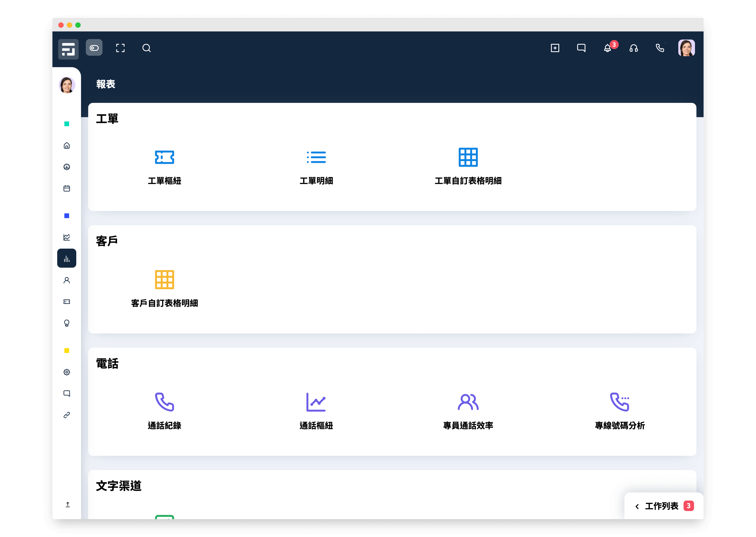Open the 工單明細 report list icon
The image size is (756, 537).
(316, 157)
